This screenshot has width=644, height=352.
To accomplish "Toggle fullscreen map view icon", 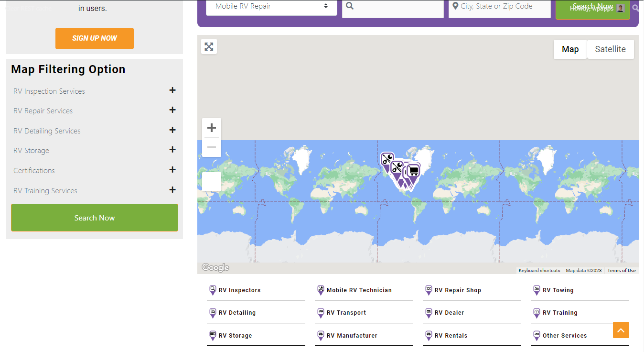I will coord(209,46).
